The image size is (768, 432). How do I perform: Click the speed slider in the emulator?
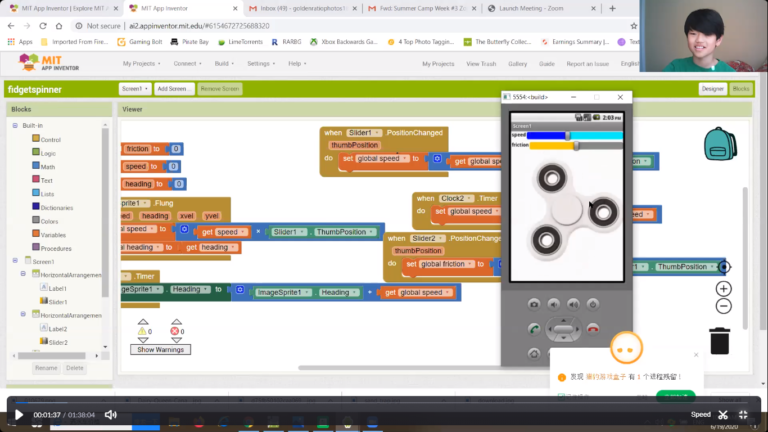(x=575, y=135)
